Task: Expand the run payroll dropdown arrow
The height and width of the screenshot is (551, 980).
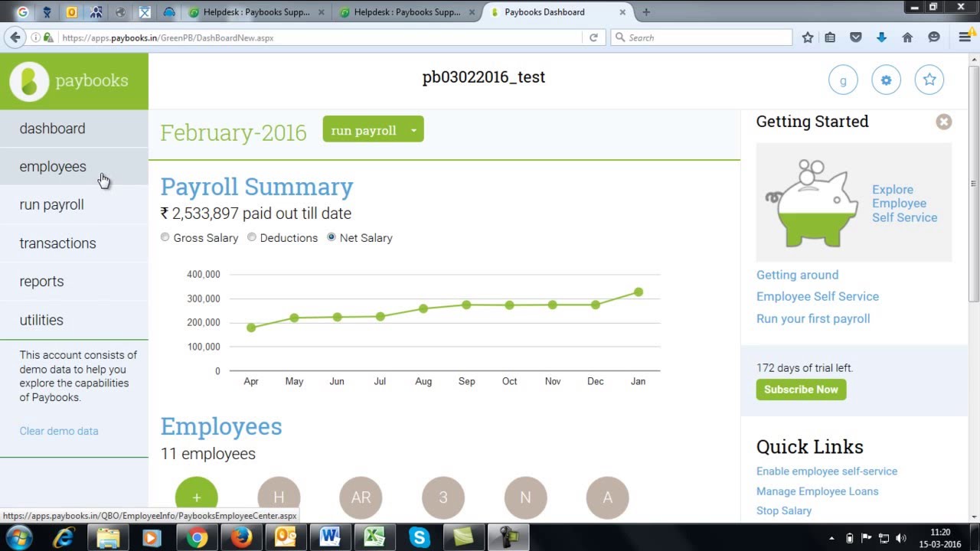Action: click(413, 130)
